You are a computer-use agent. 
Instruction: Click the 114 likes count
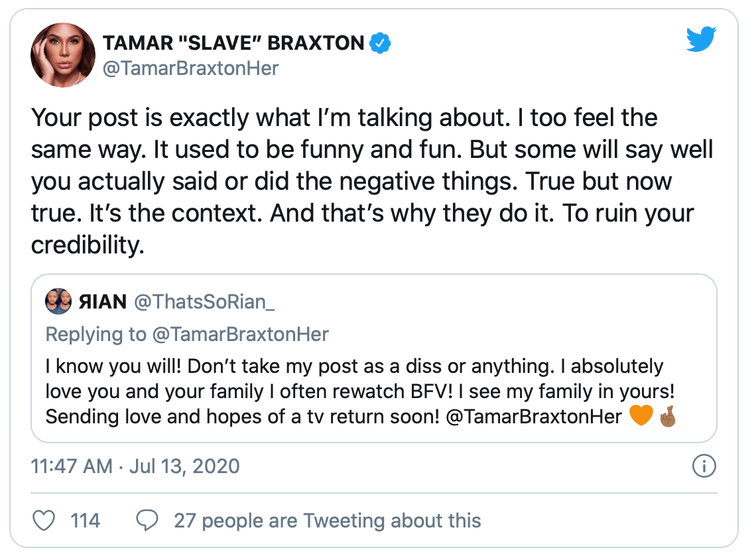[85, 520]
